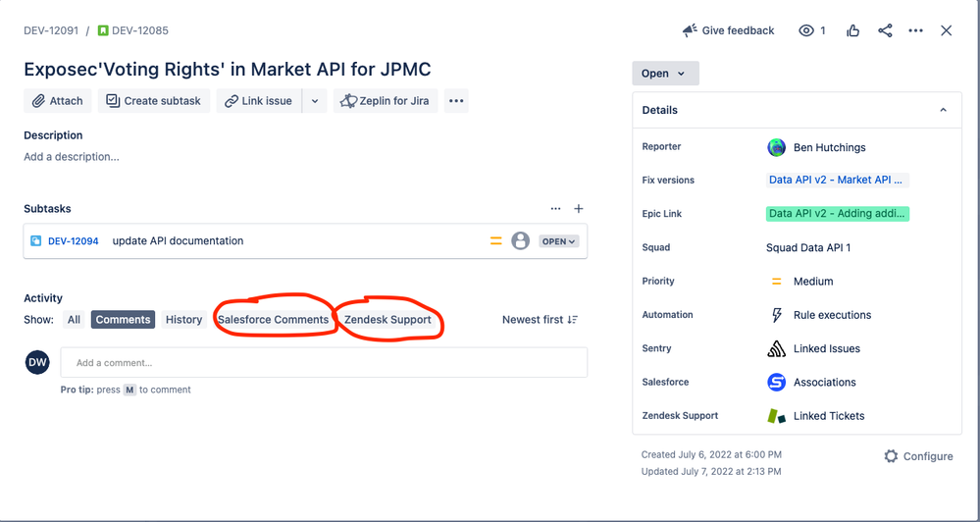This screenshot has width=980, height=522.
Task: Open Zendesk Linked Tickets
Action: pyautogui.click(x=829, y=416)
